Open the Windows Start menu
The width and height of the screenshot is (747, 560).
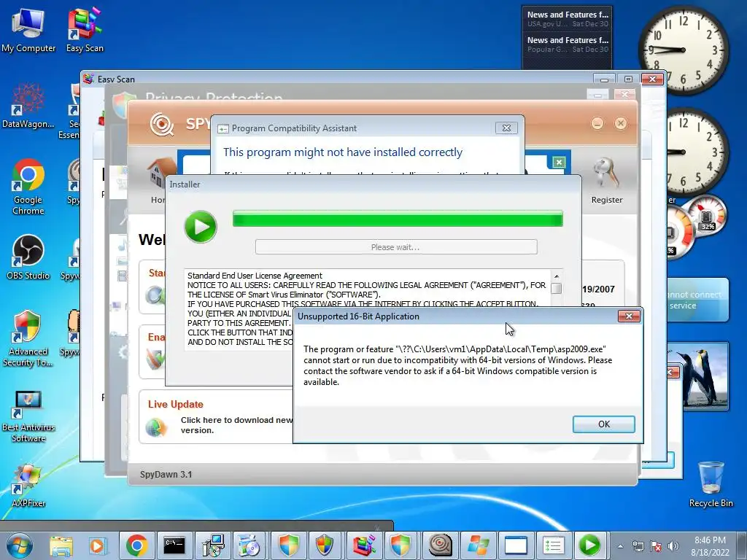point(20,545)
